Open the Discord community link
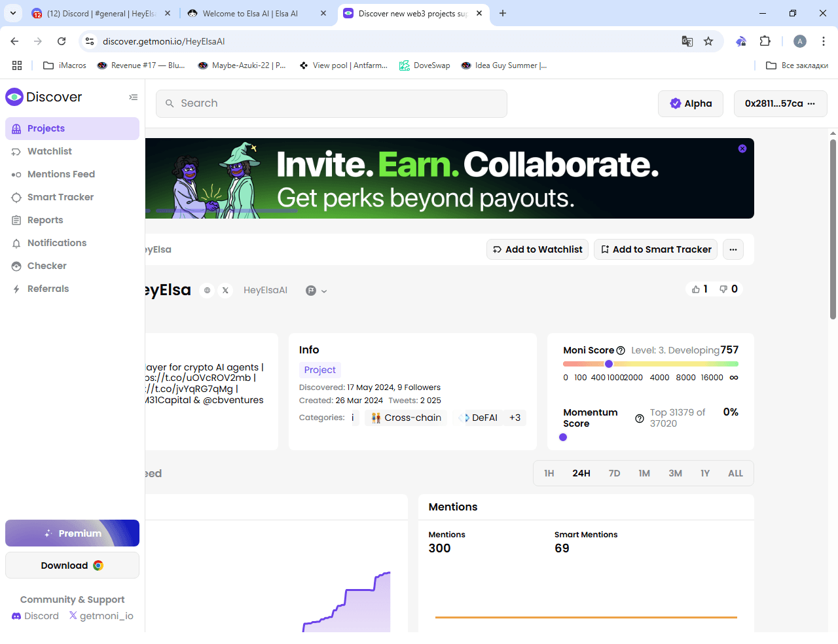This screenshot has height=644, width=838. click(x=35, y=616)
